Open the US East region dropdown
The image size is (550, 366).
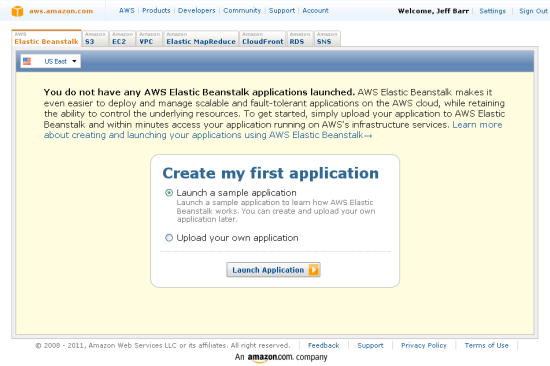[51, 61]
